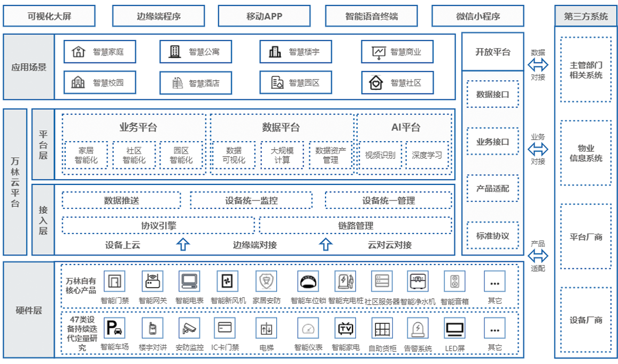The height and width of the screenshot is (364, 618).
Task: Select the 智慧公寓 scenario box
Action: 196,52
